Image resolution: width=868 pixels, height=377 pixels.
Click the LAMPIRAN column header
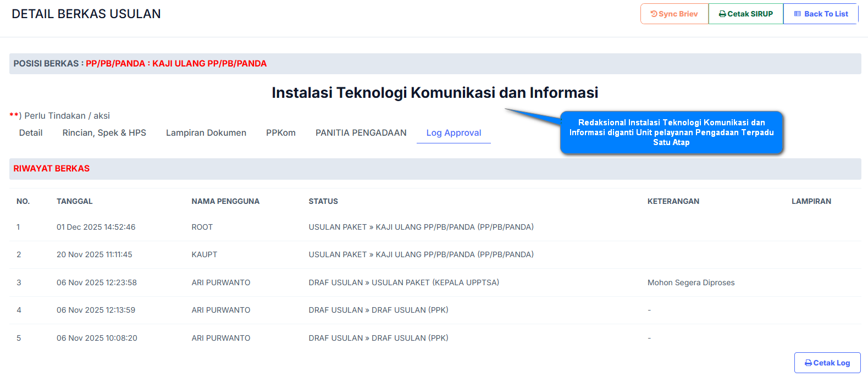[x=811, y=202]
